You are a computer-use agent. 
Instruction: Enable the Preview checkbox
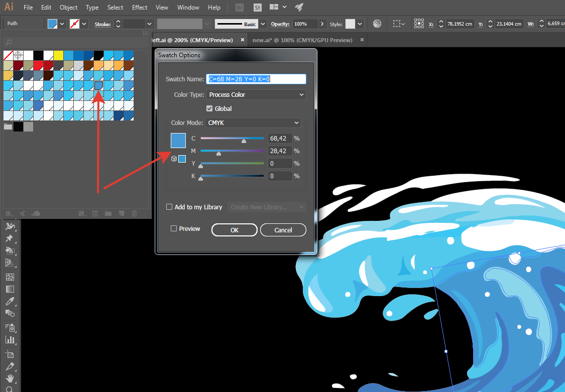click(x=174, y=228)
